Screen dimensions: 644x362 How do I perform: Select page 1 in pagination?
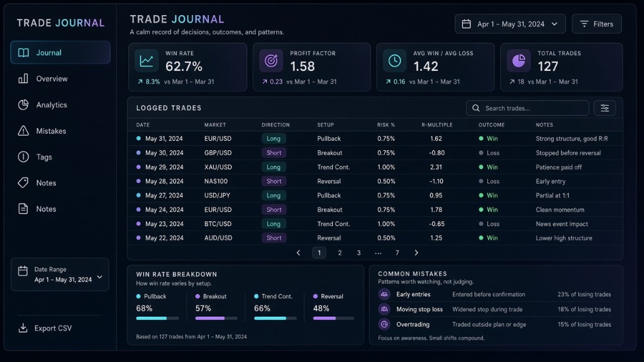[319, 253]
